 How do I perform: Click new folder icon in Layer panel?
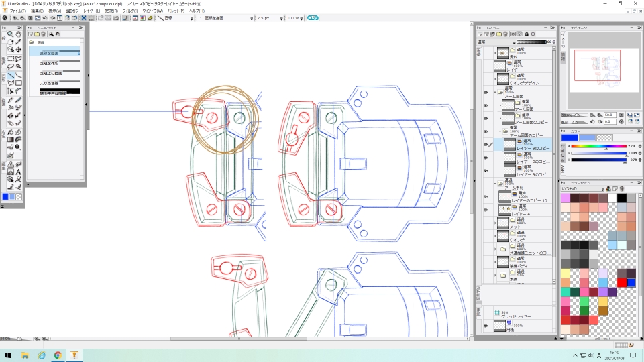pos(498,34)
